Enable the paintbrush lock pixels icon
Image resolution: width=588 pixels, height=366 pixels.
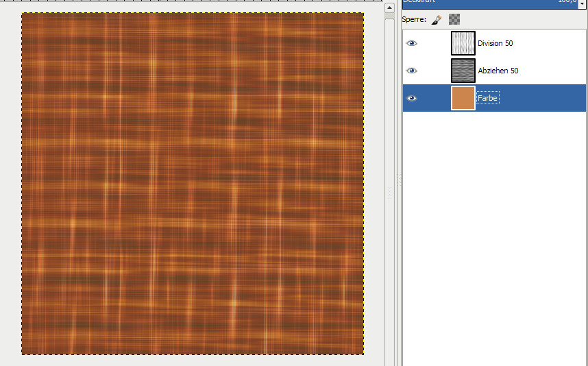coord(437,20)
